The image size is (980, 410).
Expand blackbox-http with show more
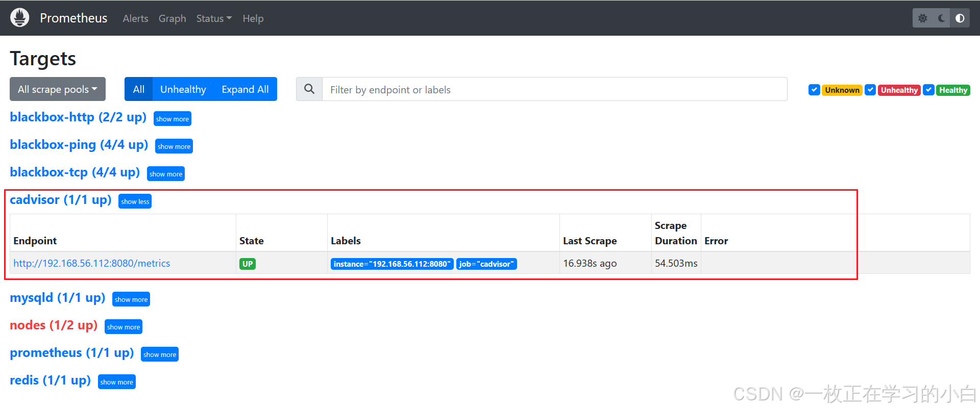(x=173, y=119)
